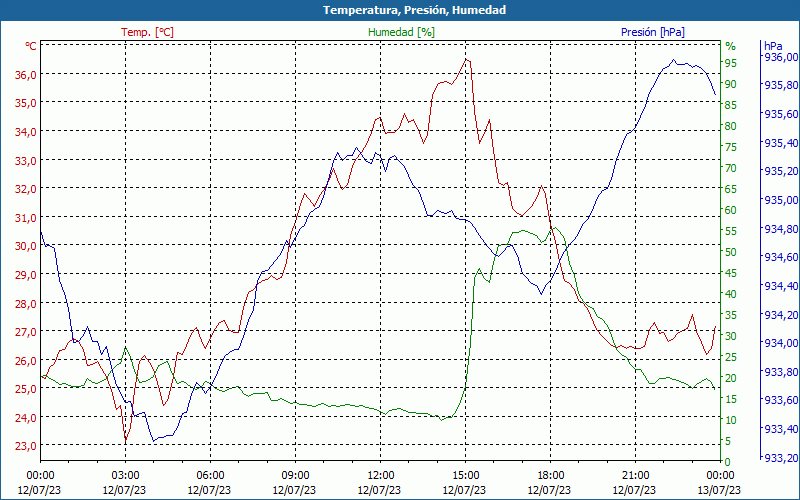Click the '34,0' temperature axis value

[27, 132]
